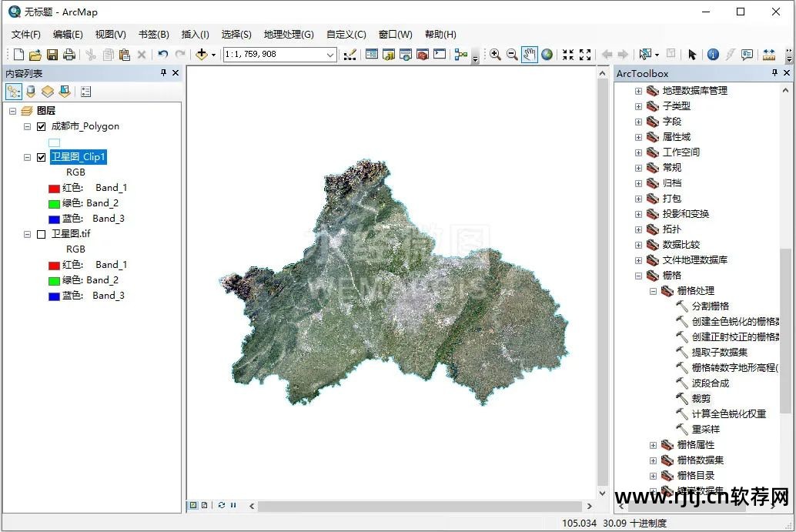Launch the 重采样 resample tool

pyautogui.click(x=705, y=430)
